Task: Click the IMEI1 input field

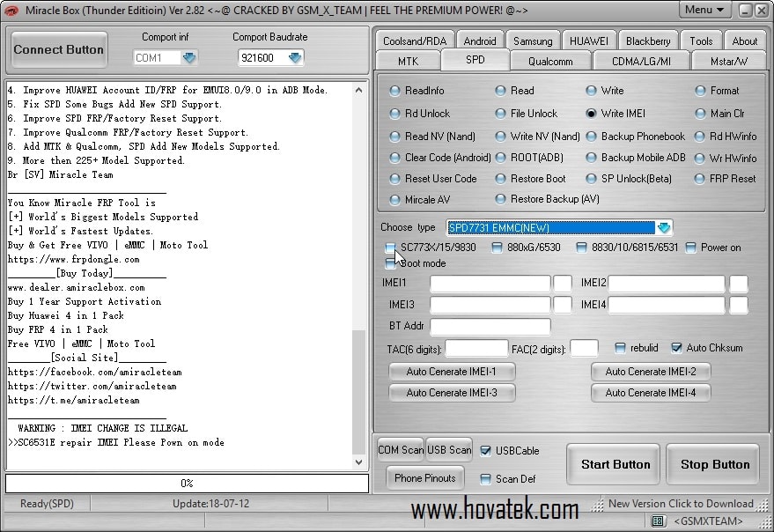Action: [x=490, y=284]
